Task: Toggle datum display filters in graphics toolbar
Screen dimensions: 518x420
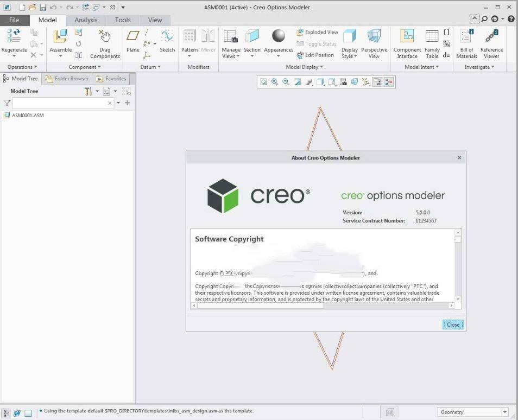Action: coord(366,82)
